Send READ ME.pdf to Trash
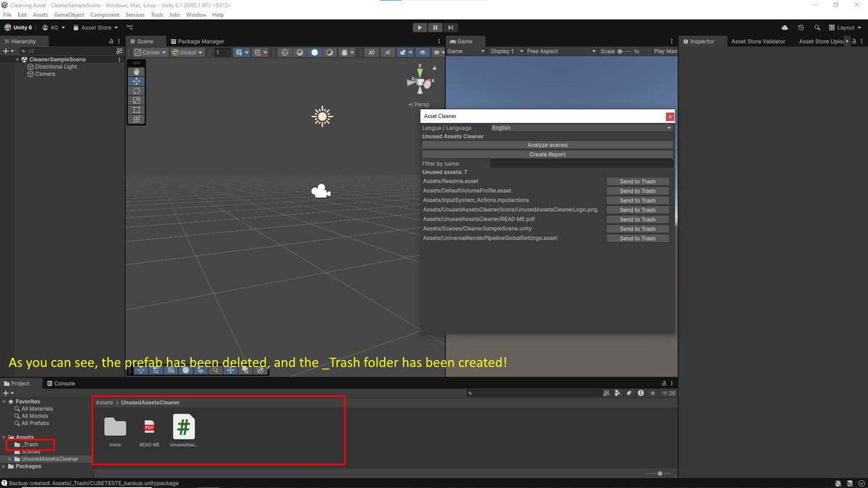Screen dimensions: 868x488 coord(637,219)
